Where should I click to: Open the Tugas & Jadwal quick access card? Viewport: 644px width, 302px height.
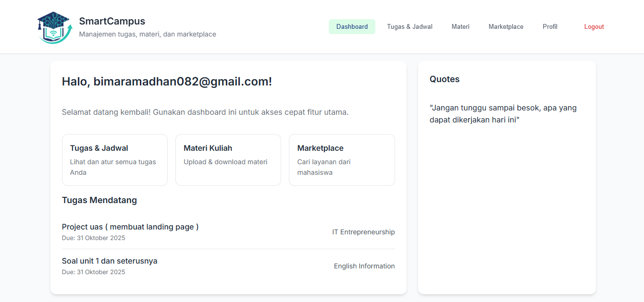pos(114,159)
